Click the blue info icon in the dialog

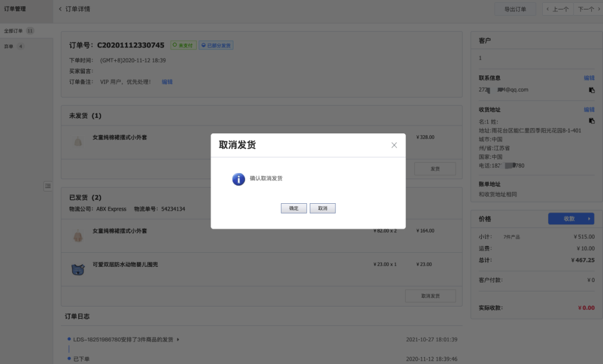pyautogui.click(x=238, y=179)
